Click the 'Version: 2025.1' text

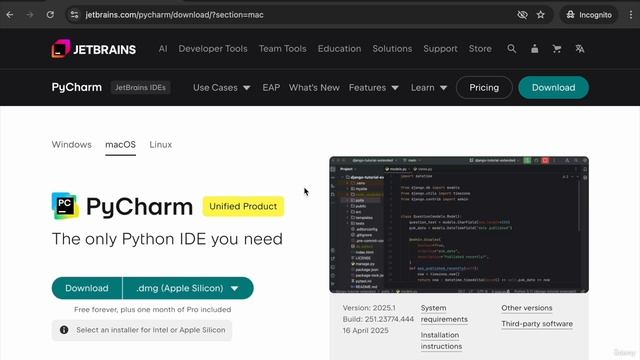pos(369,308)
